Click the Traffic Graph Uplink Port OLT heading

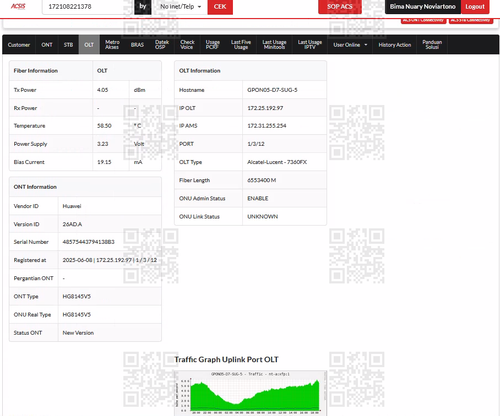[226, 359]
